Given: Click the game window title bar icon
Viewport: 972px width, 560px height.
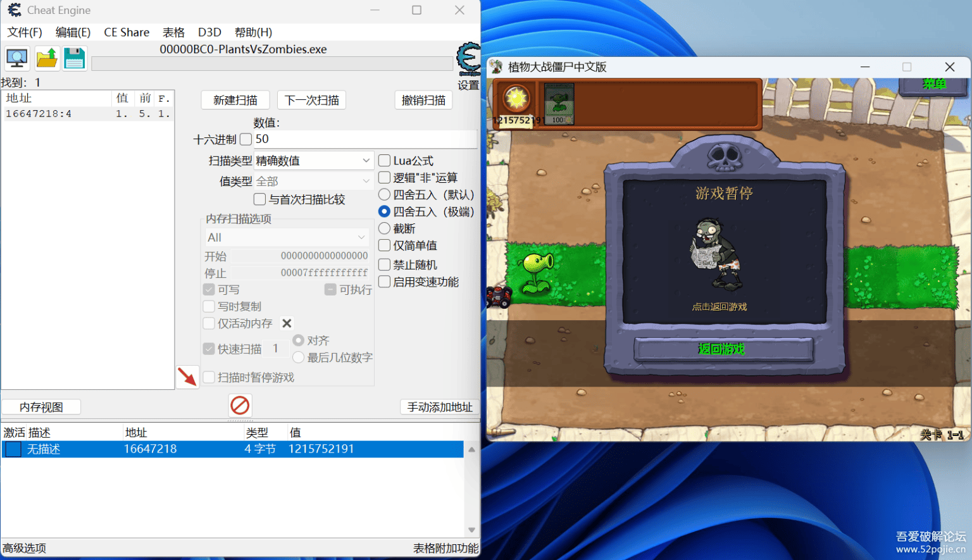Looking at the screenshot, I should click(x=496, y=67).
